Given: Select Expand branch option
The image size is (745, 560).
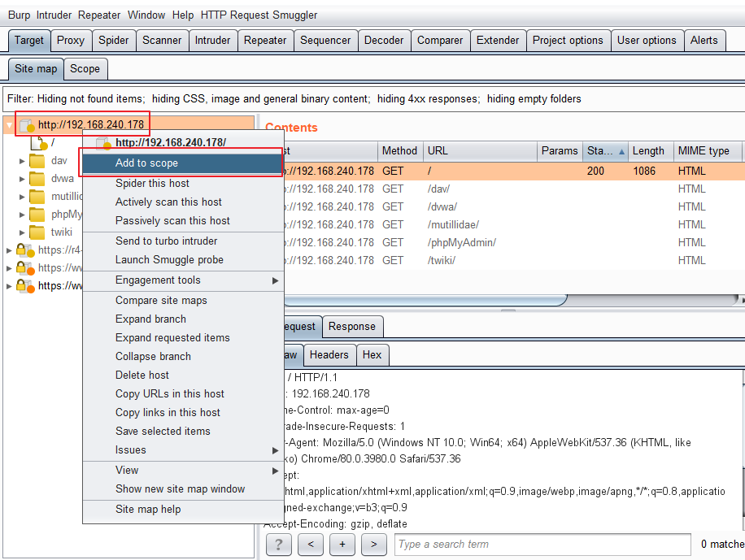Looking at the screenshot, I should [183, 319].
